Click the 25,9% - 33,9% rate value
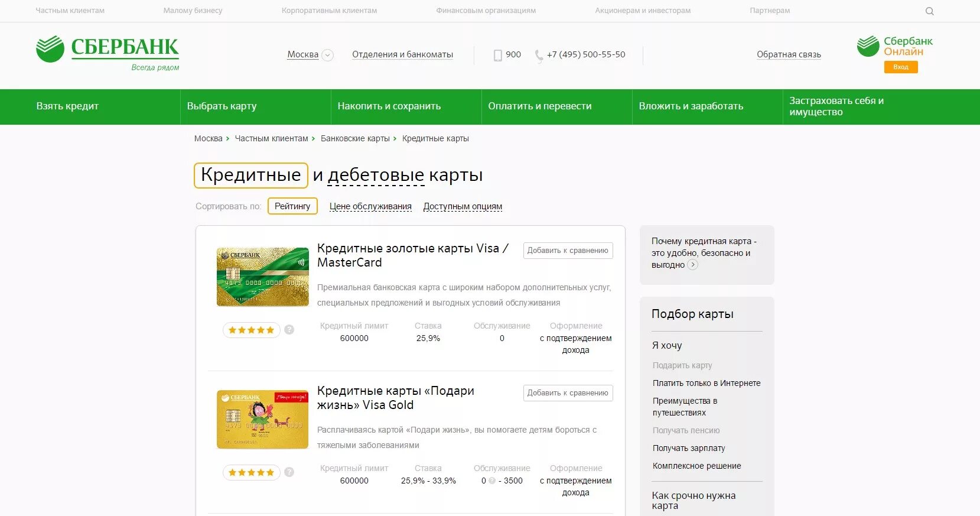Screen dimensions: 980x516 pos(428,481)
